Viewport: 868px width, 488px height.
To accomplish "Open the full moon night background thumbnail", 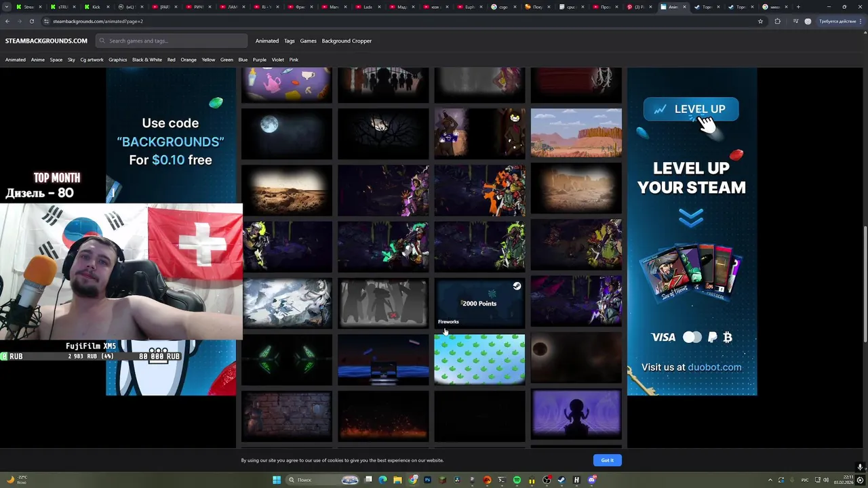I will click(287, 134).
